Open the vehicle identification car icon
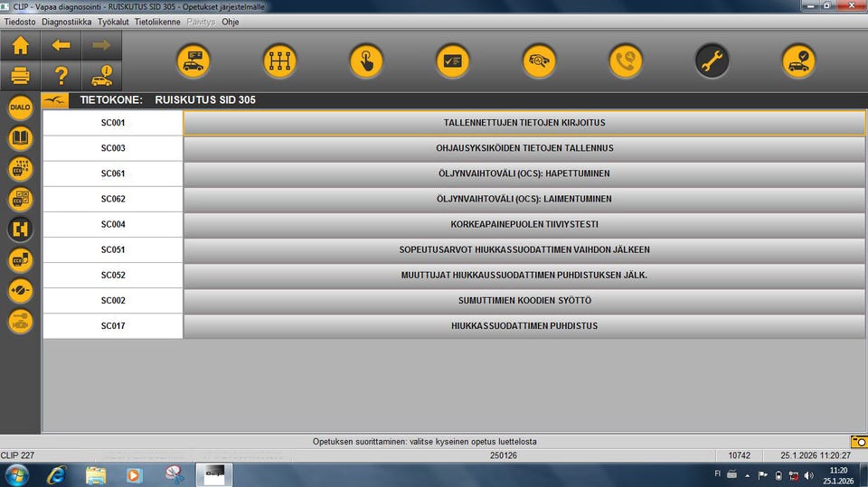The image size is (868, 487). [193, 61]
